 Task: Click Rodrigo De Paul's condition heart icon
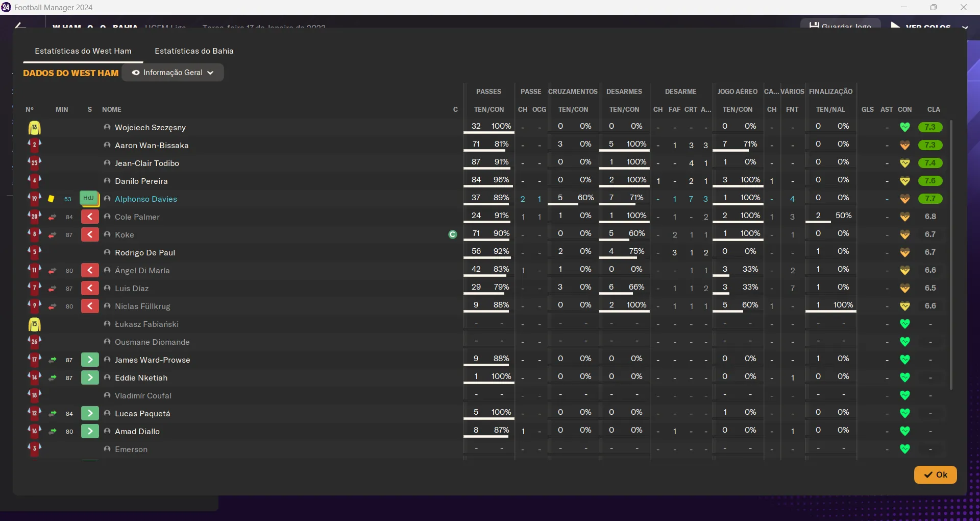pos(905,252)
